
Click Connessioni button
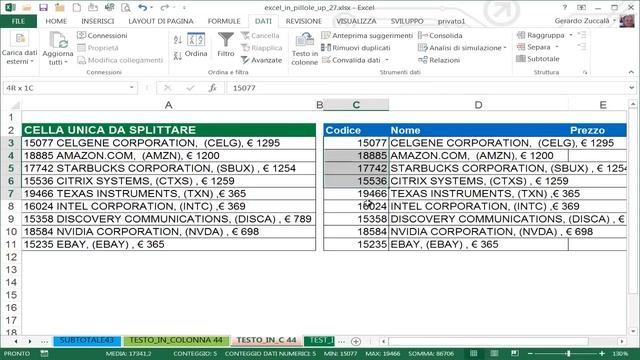point(102,36)
